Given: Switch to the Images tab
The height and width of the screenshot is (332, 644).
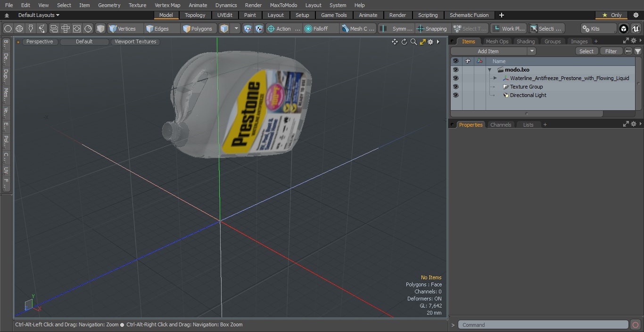Looking at the screenshot, I should [x=579, y=41].
